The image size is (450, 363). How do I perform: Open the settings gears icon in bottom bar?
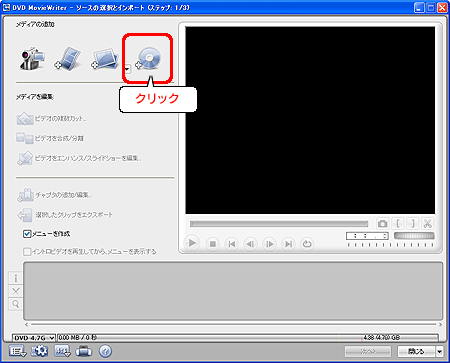pos(39,351)
